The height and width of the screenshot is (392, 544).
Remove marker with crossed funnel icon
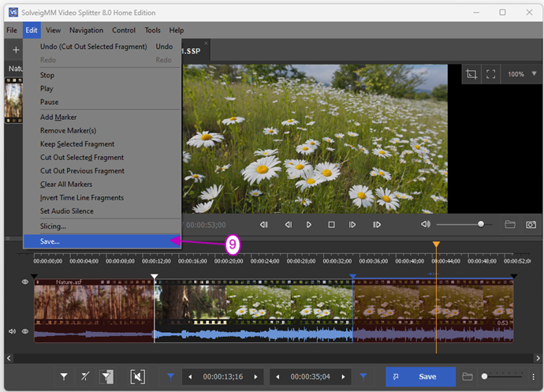(x=85, y=377)
